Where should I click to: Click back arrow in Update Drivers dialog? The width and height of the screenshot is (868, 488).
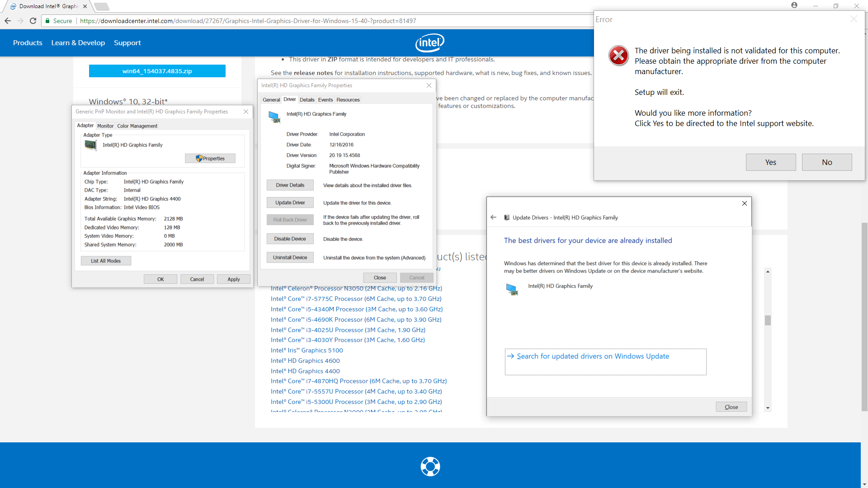(x=493, y=217)
